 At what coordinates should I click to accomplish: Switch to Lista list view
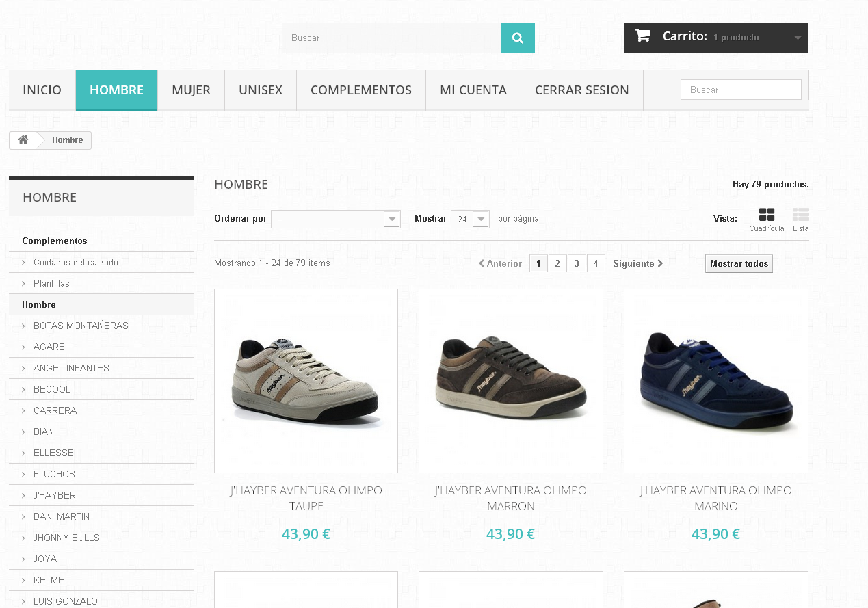(801, 220)
